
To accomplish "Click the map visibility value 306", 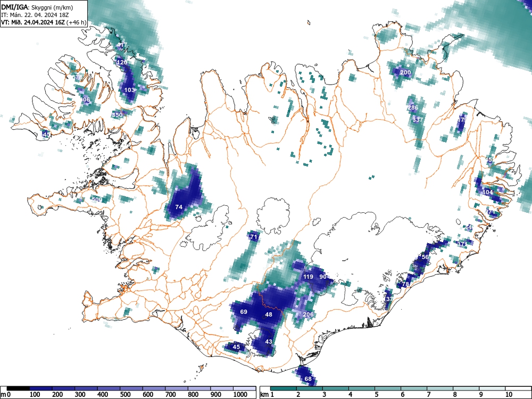I will 85,100.
